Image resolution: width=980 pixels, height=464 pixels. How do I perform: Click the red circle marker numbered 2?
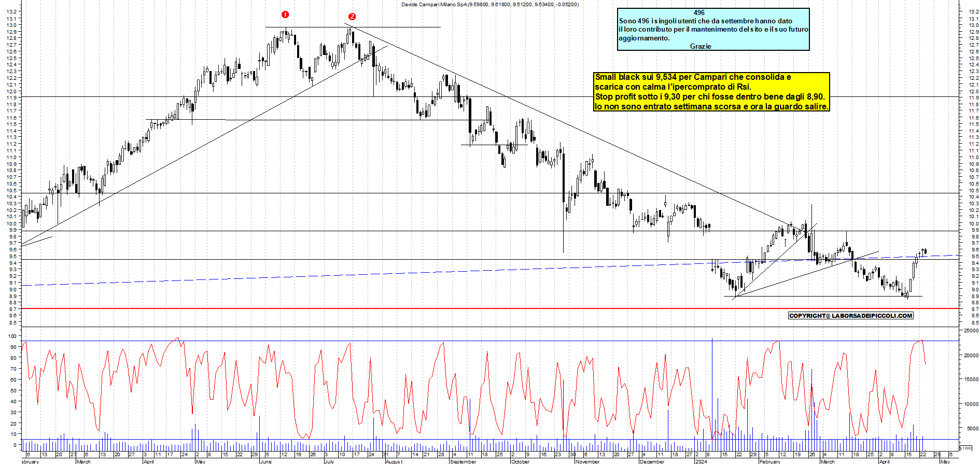[352, 17]
